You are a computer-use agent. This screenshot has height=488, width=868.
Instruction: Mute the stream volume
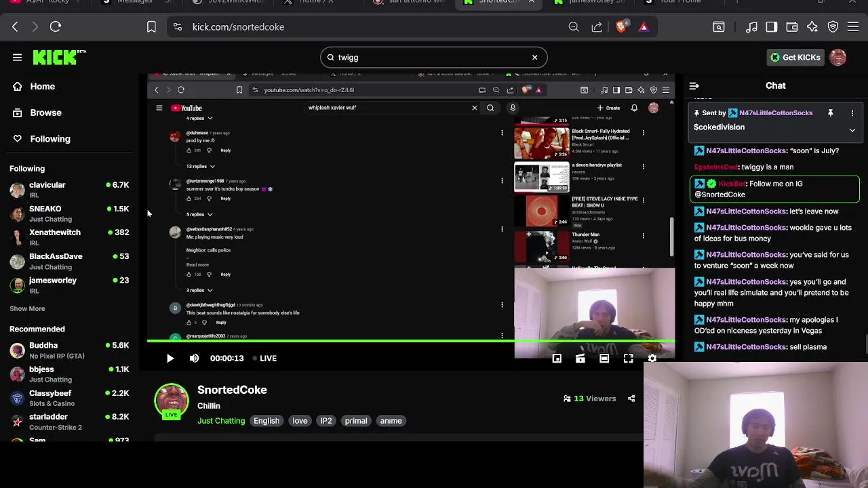point(195,358)
